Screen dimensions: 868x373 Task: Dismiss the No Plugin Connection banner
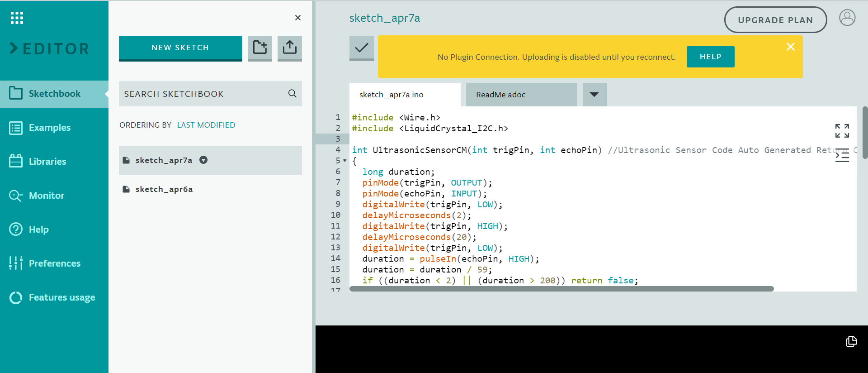point(791,47)
